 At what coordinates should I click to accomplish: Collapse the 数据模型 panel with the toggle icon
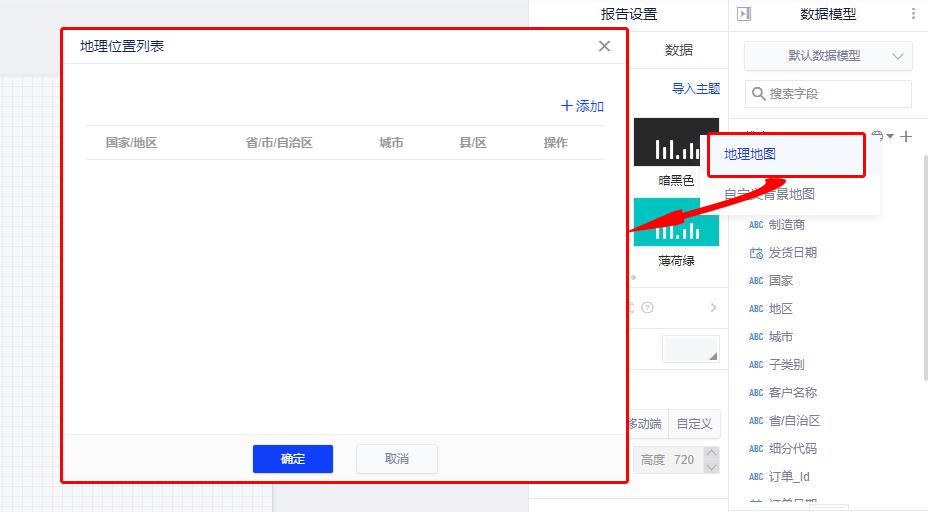point(743,14)
